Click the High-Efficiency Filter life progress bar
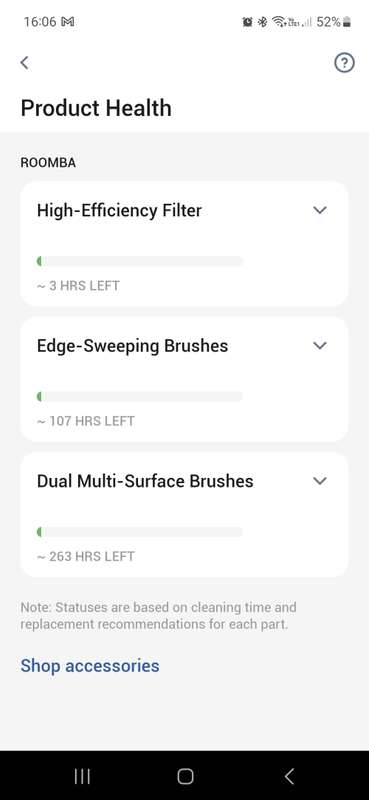This screenshot has height=800, width=369. tap(140, 262)
